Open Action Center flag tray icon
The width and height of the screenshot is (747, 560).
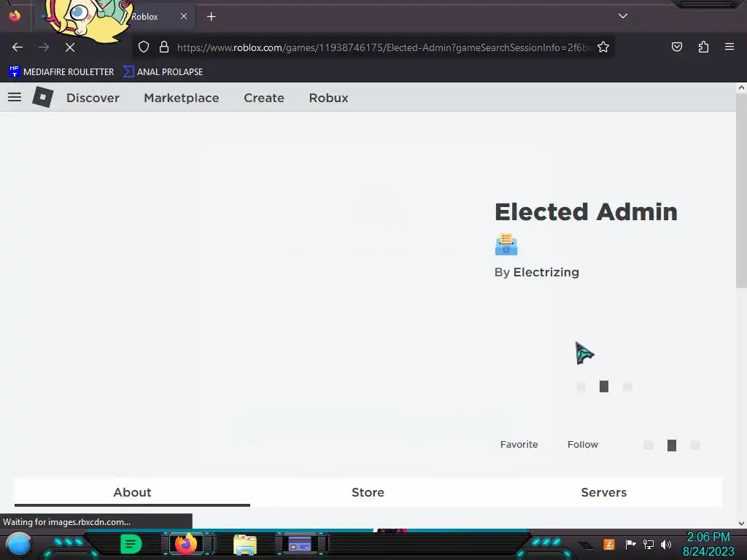tap(630, 544)
